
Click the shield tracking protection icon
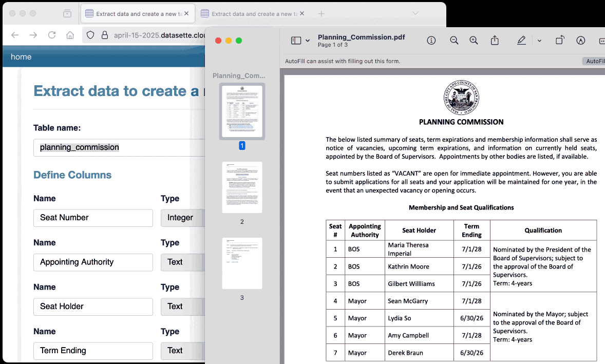pos(90,35)
